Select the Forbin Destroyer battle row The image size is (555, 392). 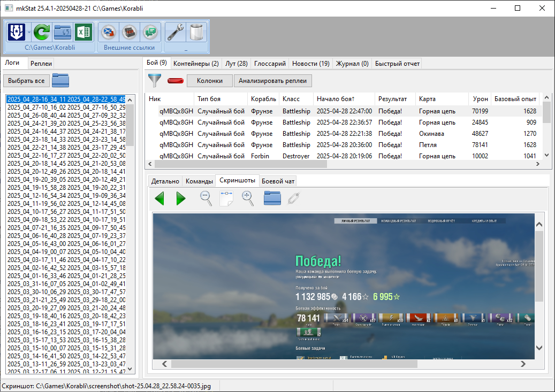pos(343,156)
